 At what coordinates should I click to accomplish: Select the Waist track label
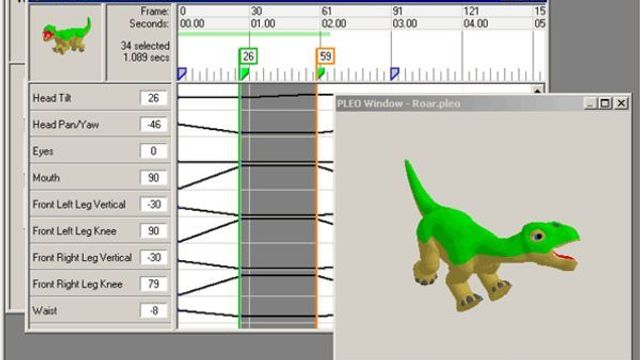44,311
